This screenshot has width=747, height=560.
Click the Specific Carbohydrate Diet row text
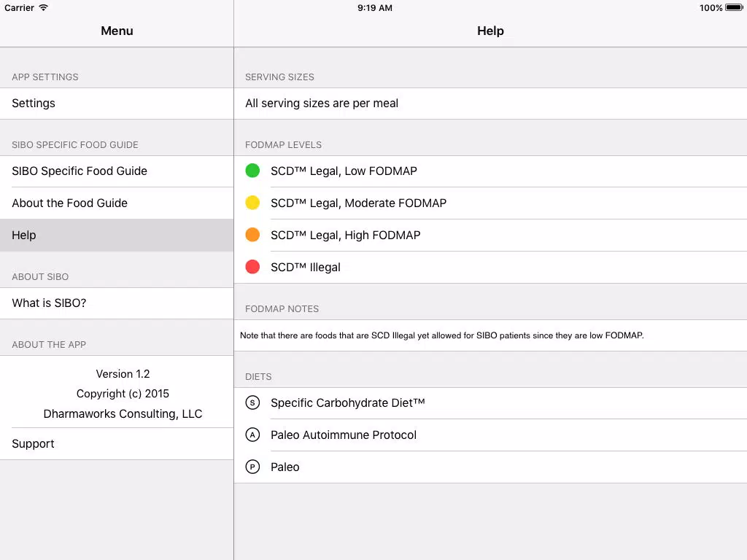click(x=348, y=402)
